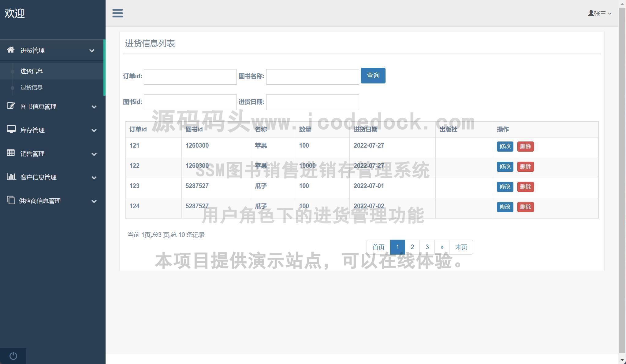Expand the 销售管理 chevron
The width and height of the screenshot is (626, 364).
tap(94, 154)
